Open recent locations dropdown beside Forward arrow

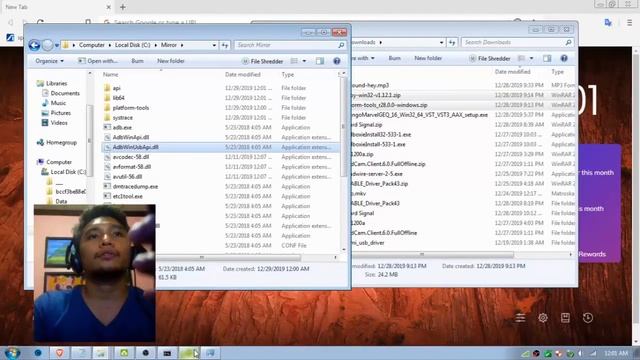[x=57, y=45]
